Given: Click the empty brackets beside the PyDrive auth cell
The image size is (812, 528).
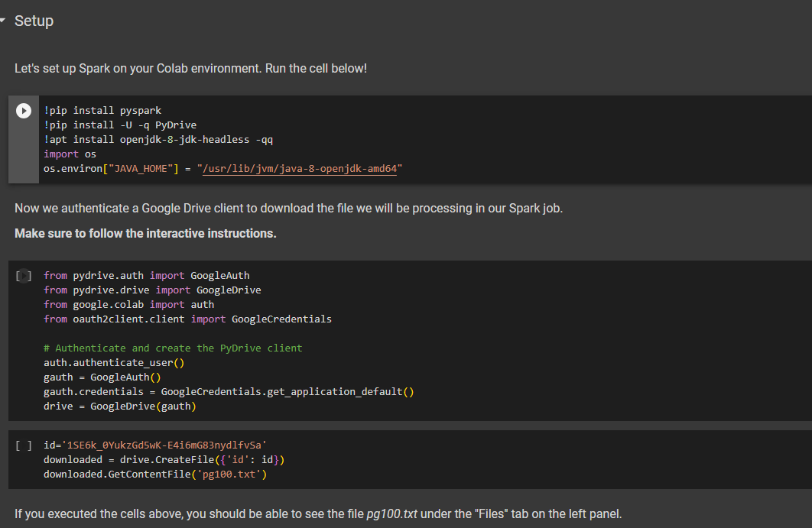Looking at the screenshot, I should 23,275.
